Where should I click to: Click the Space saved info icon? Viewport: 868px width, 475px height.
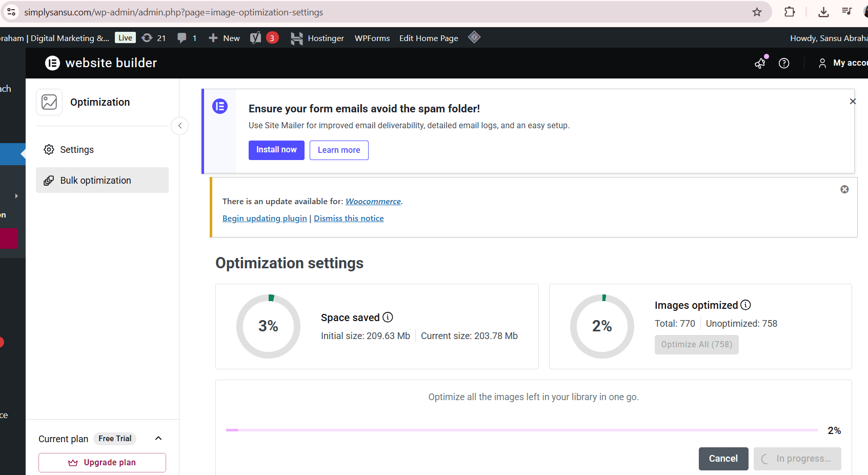coord(388,317)
